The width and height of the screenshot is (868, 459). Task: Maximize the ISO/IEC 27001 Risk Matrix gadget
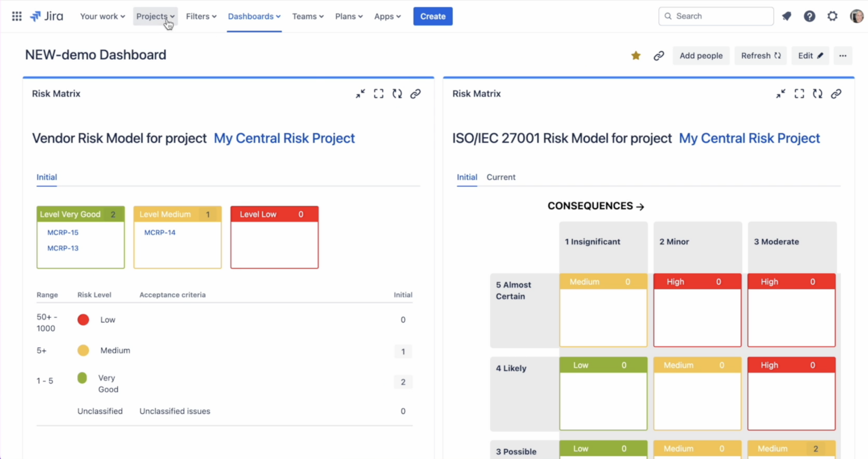click(x=798, y=93)
